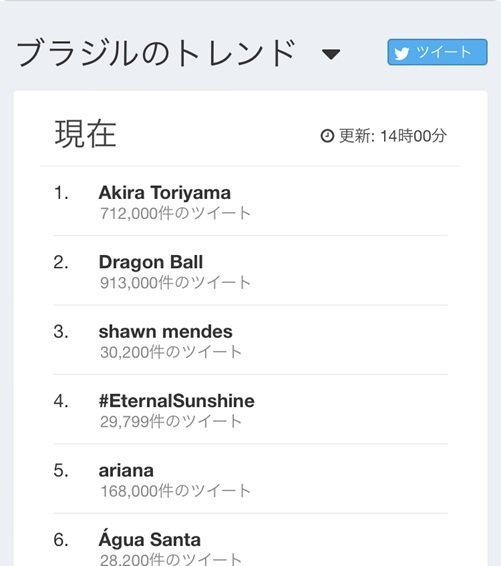Open the Dragon Ball trend

coord(151,262)
